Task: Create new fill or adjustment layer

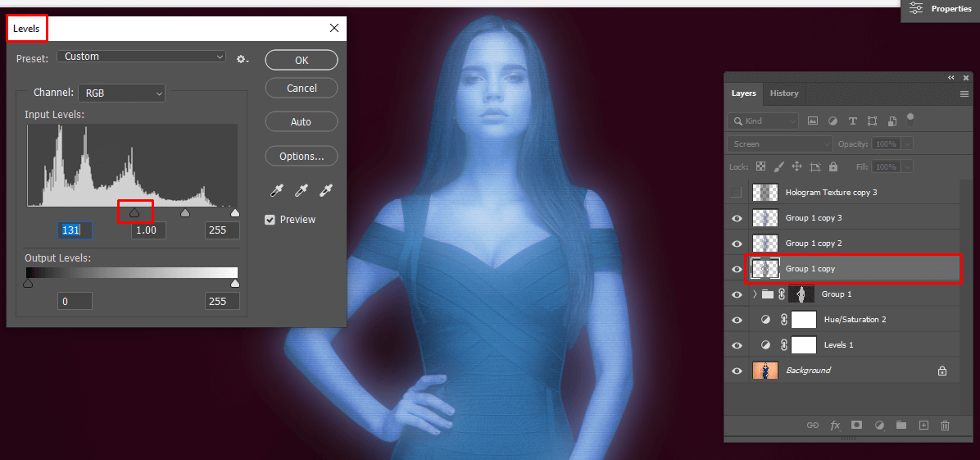Action: pos(879,425)
